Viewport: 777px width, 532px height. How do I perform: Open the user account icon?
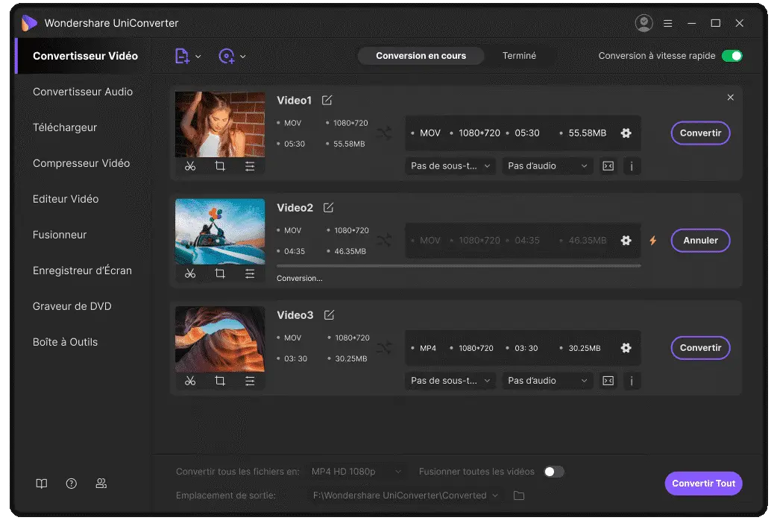click(x=644, y=23)
